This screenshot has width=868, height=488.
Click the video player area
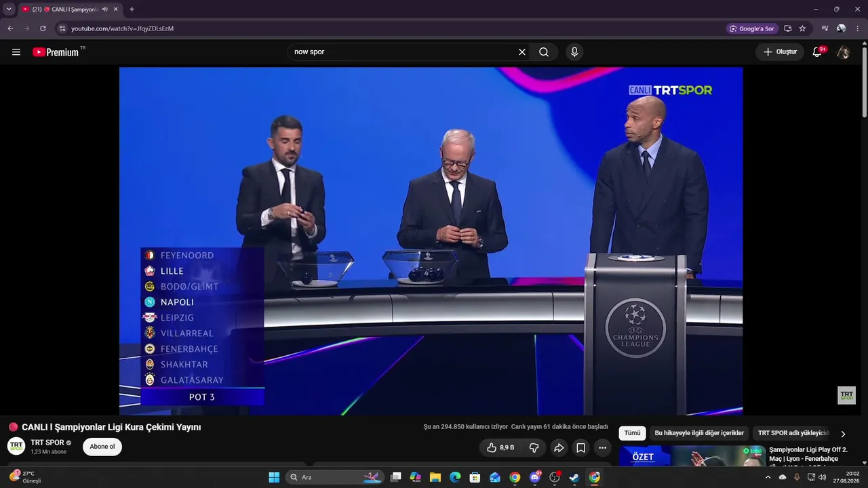(431, 241)
